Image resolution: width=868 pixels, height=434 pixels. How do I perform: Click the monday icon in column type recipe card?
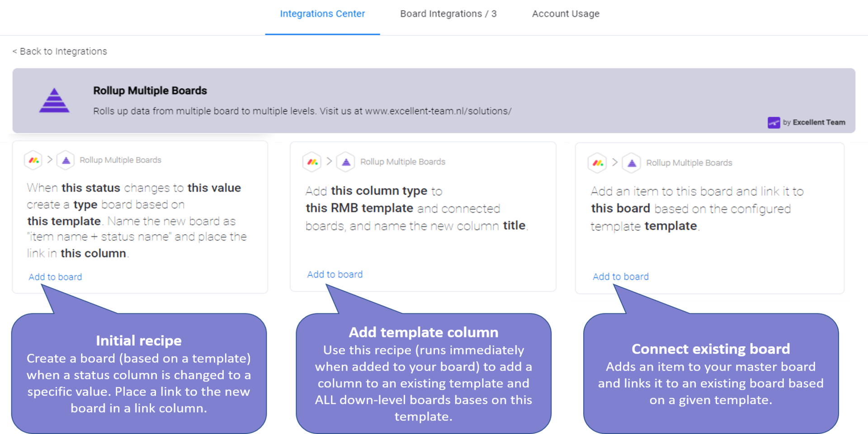pos(312,162)
